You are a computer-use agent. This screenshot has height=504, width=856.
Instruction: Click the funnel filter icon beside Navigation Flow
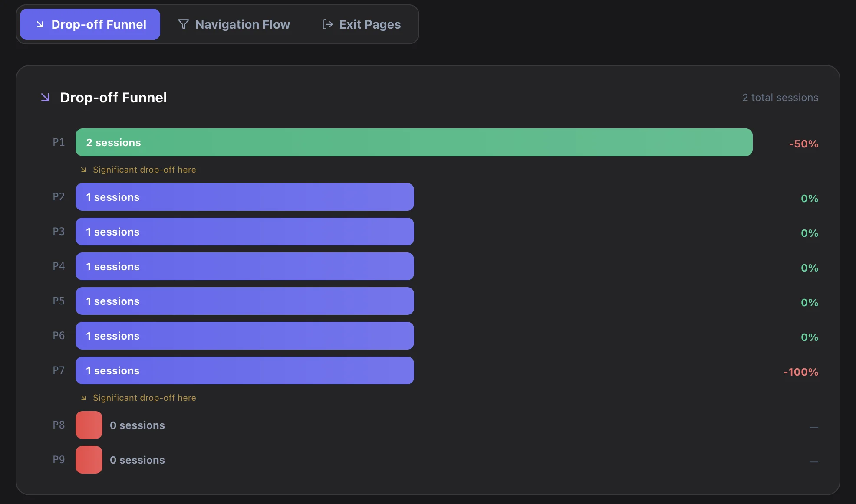pos(183,24)
